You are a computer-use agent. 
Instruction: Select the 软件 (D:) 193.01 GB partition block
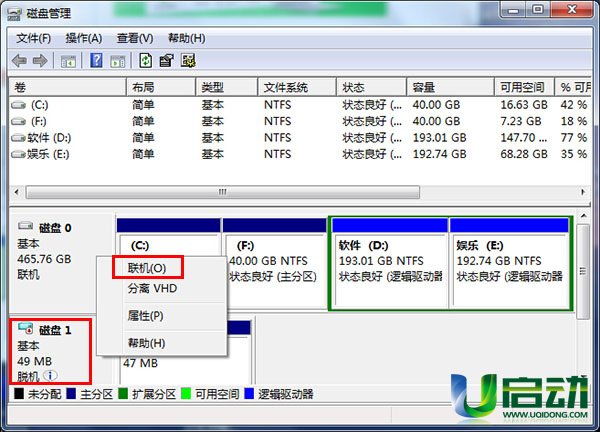390,263
